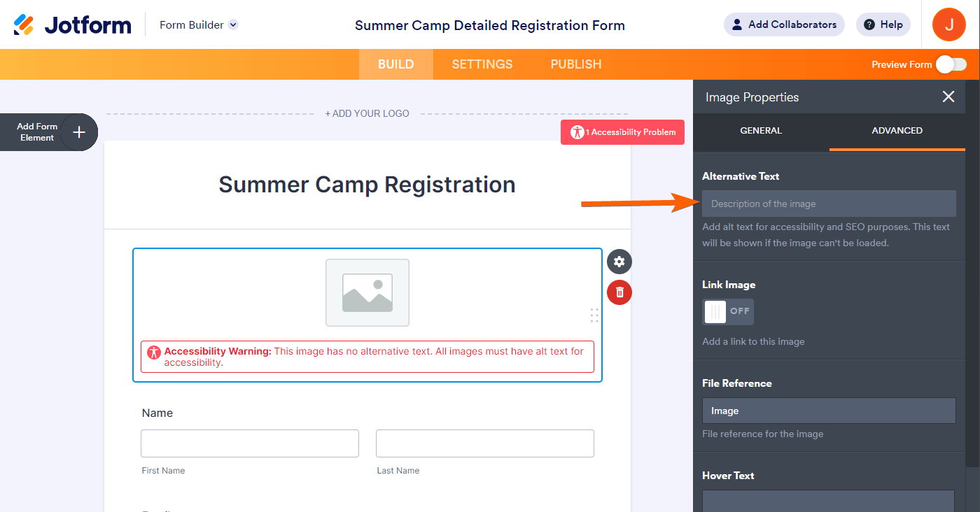Turn on the Link Image toggle
The width and height of the screenshot is (980, 512).
[728, 311]
